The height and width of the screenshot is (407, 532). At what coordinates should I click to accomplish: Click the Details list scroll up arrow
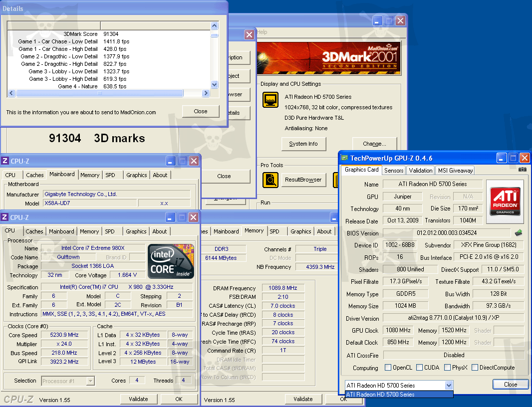click(214, 26)
